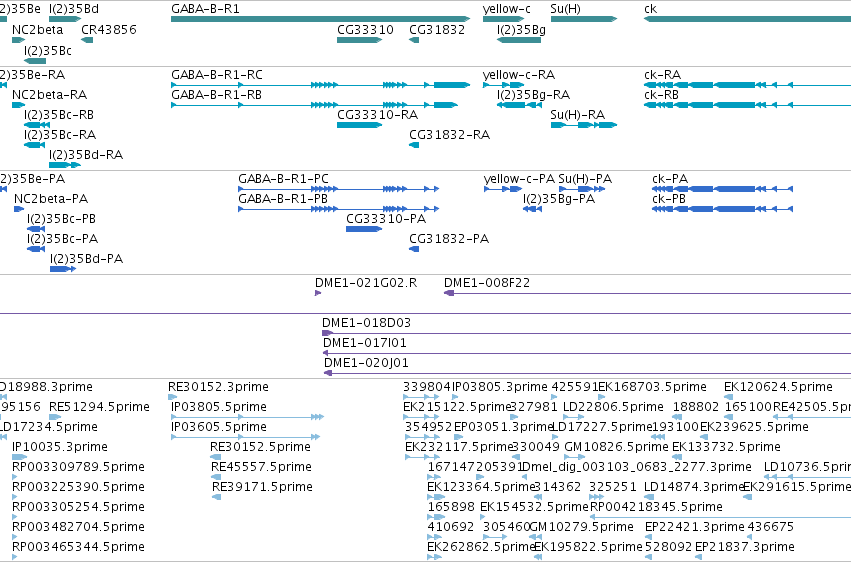Screen dimensions: 851x562
Task: Select EST RP003465344.5prime label
Action: point(78,547)
